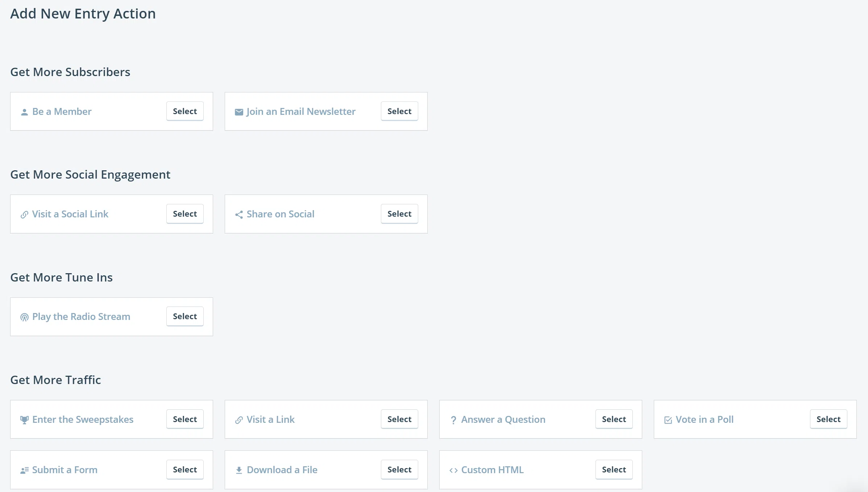Click the share icon beside Share on Social
The height and width of the screenshot is (492, 868).
239,215
